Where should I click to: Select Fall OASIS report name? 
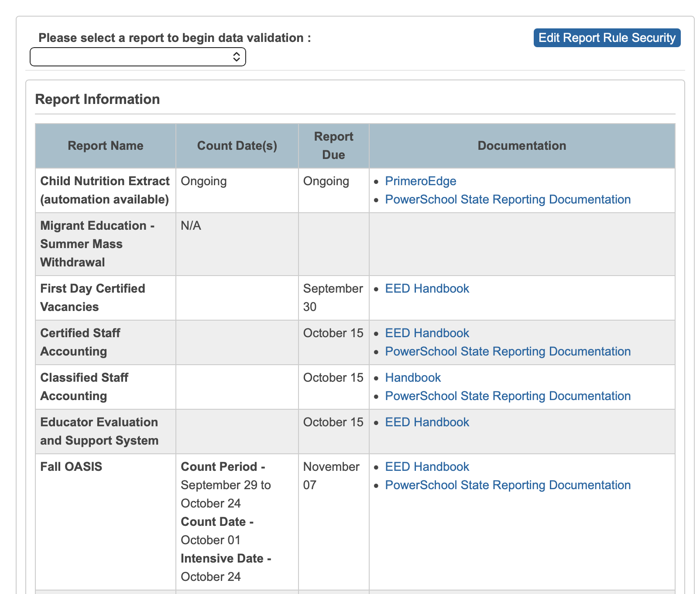pyautogui.click(x=71, y=467)
